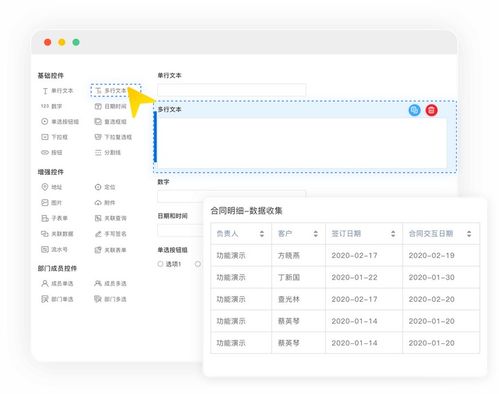Click the green window maximize dot
This screenshot has width=499, height=394.
(x=76, y=42)
